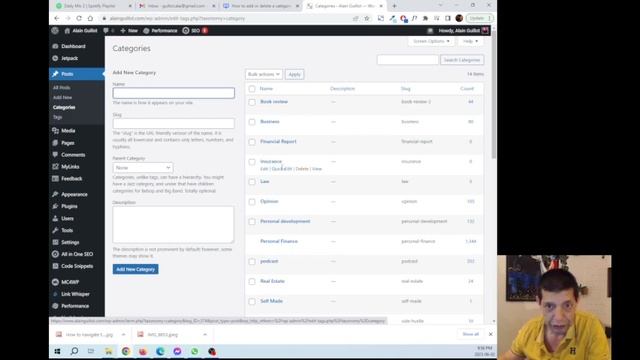
Task: Open Tags submenu item
Action: point(57,117)
